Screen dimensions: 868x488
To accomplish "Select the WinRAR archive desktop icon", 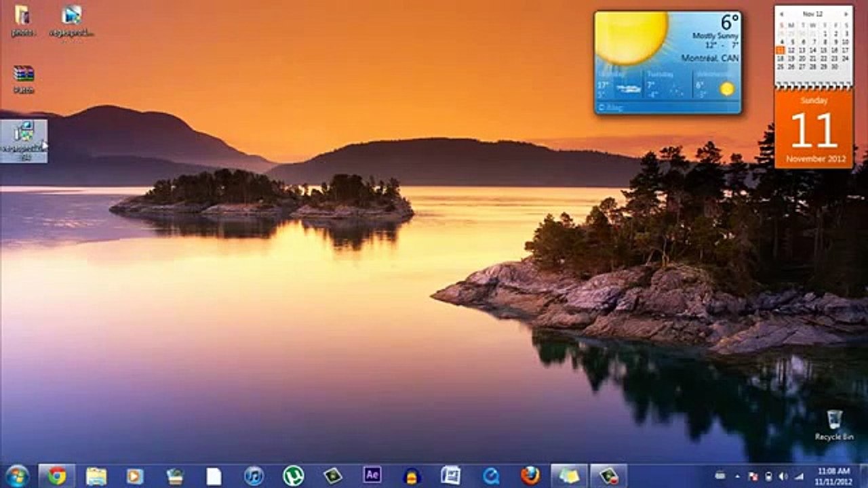I will click(x=24, y=79).
